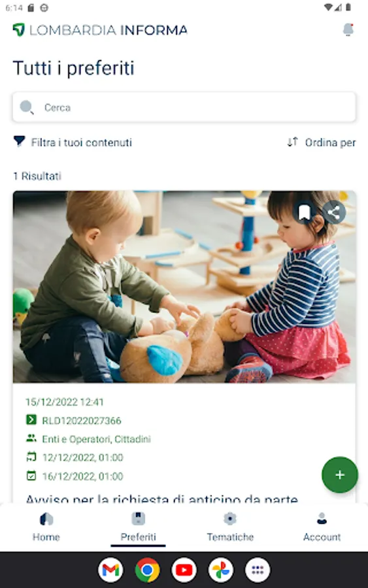Tap the Lombardia Informa logo
The height and width of the screenshot is (588, 368).
coord(100,30)
